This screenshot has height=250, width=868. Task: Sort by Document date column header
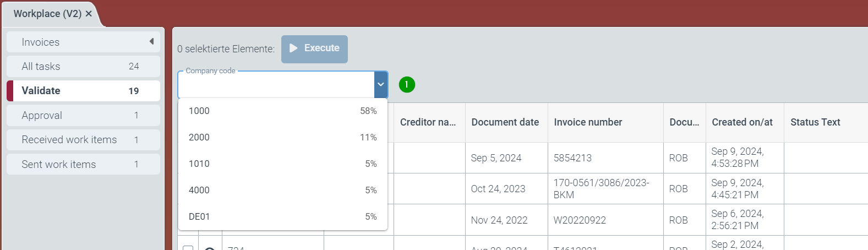(x=505, y=122)
